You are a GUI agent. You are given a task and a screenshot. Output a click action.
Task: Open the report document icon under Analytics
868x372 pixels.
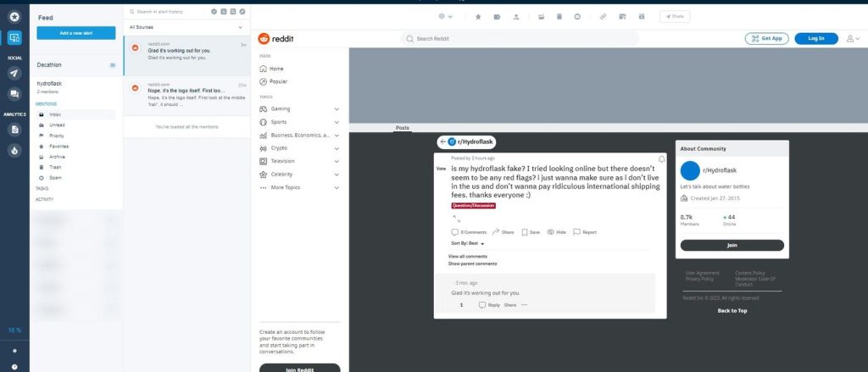coord(14,130)
